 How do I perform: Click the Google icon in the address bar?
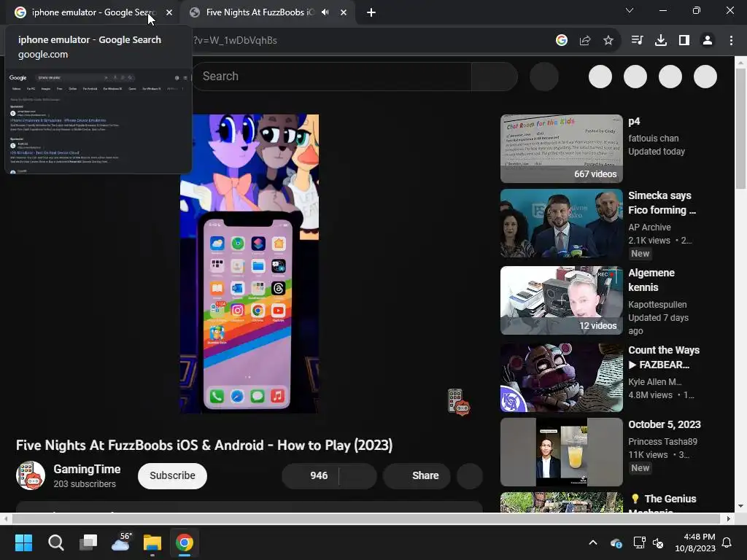pos(562,41)
